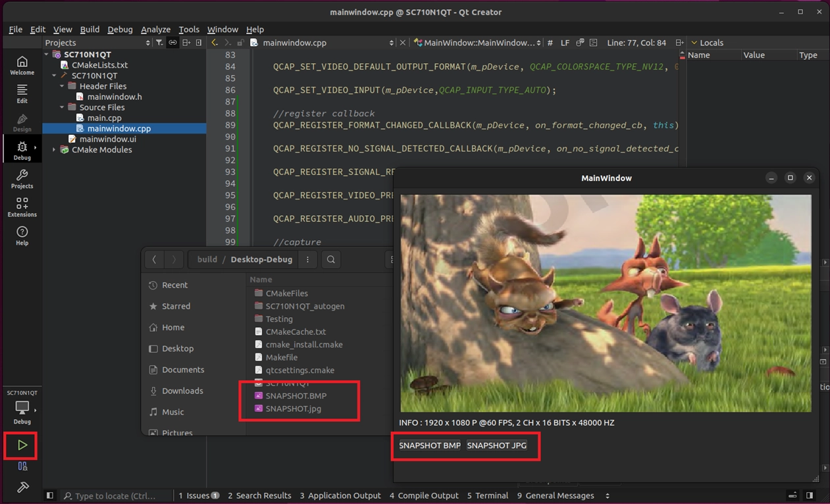
Task: Toggle right sidebar visibility in status bar
Action: pos(810,495)
